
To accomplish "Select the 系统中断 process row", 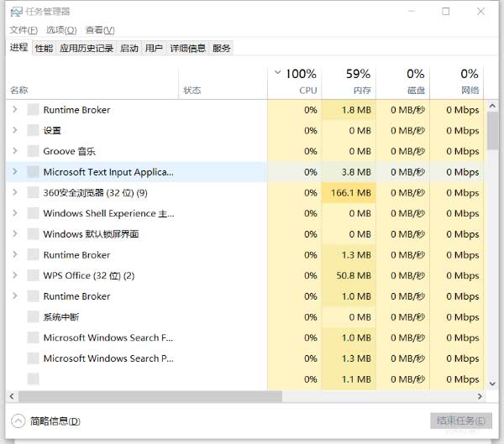I will (61, 317).
